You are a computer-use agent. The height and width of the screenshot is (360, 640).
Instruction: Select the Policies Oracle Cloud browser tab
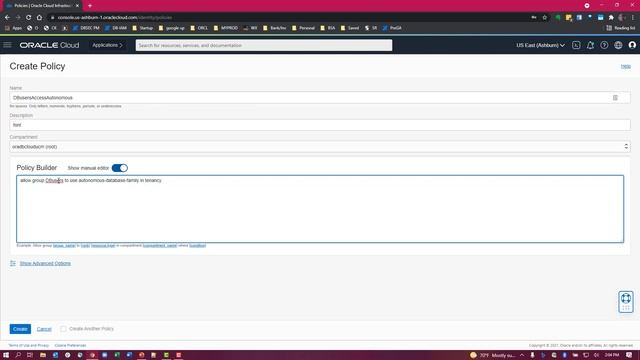tap(42, 6)
